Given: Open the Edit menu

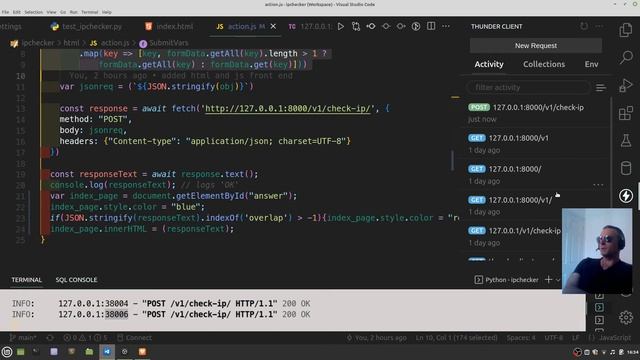Looking at the screenshot, I should click(17, 12).
